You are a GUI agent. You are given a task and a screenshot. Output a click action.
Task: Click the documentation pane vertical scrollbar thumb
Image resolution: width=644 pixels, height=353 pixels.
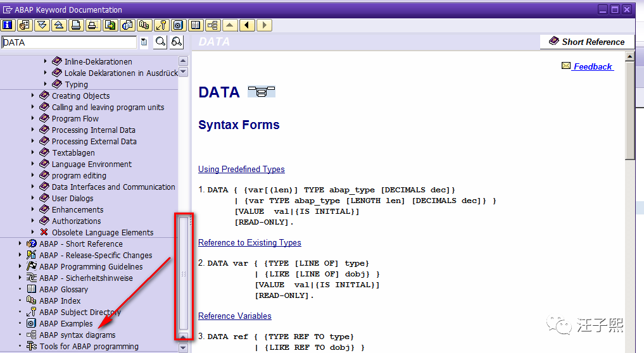629,110
